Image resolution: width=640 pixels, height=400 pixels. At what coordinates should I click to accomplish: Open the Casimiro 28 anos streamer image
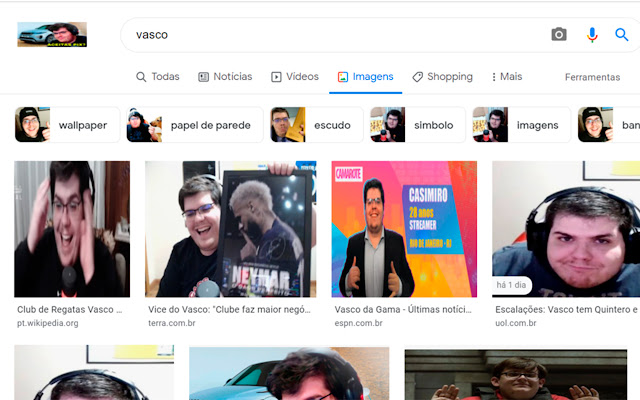pos(404,229)
